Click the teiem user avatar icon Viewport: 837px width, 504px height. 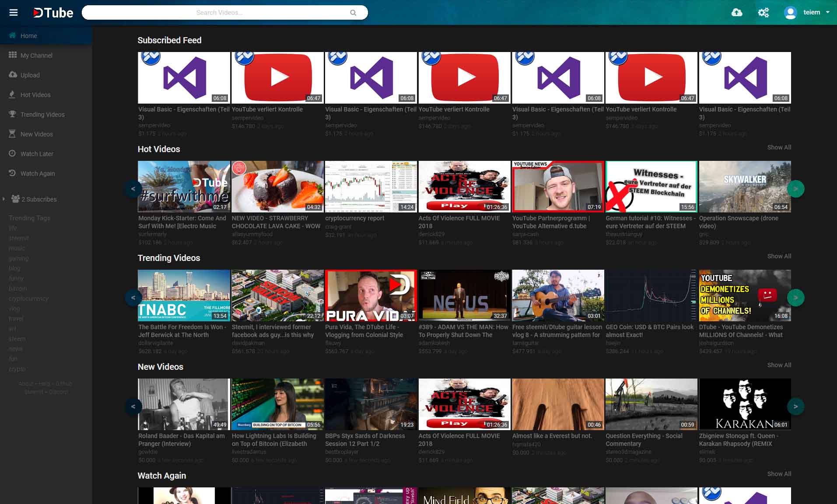click(790, 13)
